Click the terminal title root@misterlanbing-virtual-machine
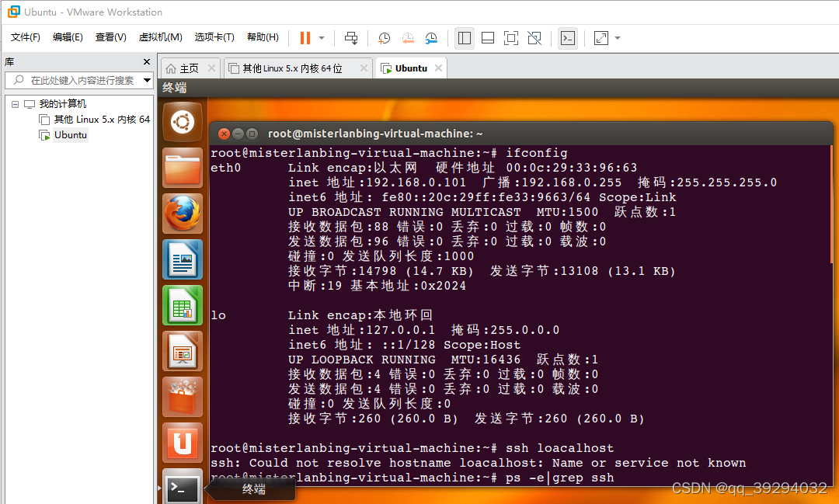839x504 pixels. 376,134
